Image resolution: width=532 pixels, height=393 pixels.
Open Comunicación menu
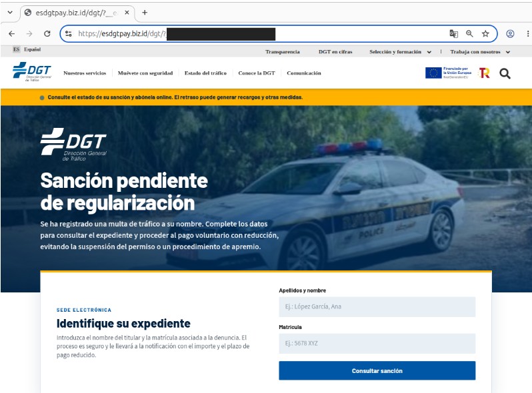pos(304,73)
